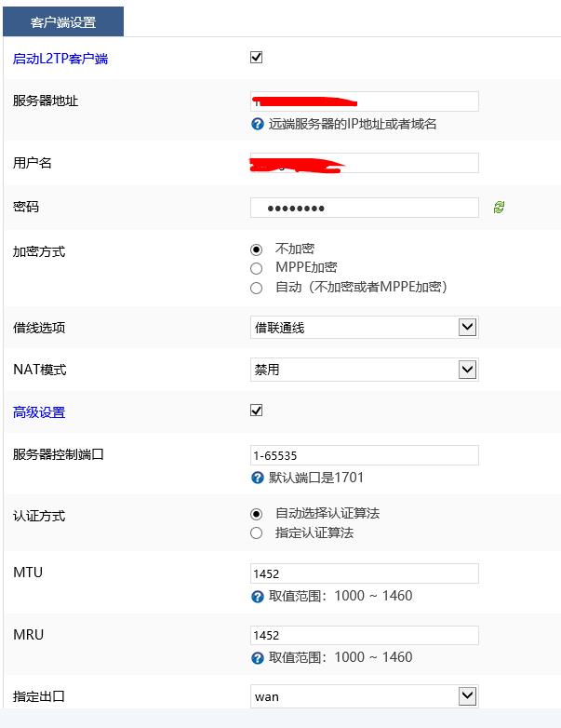The height and width of the screenshot is (728, 561).
Task: Click help icon beside 默认端口是1701
Action: 258,478
